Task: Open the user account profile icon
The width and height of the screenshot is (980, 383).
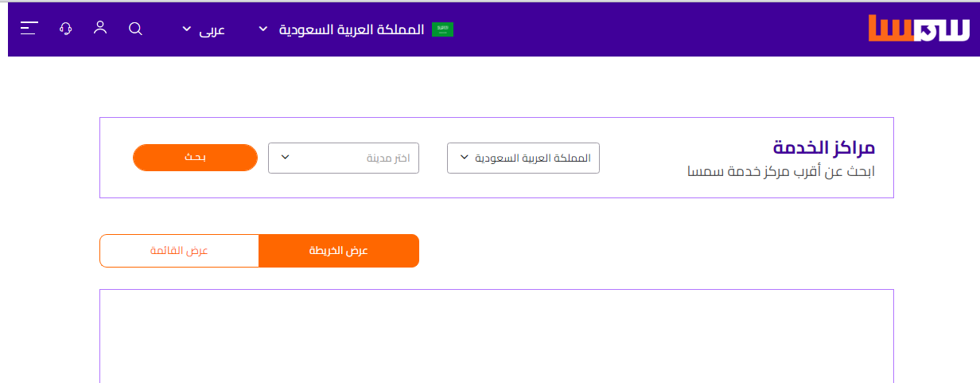Action: 100,29
